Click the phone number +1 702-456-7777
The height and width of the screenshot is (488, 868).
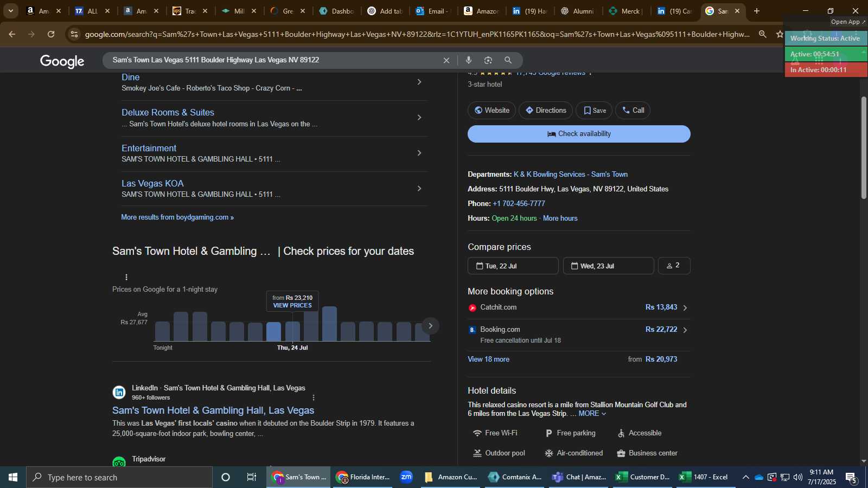tap(519, 203)
